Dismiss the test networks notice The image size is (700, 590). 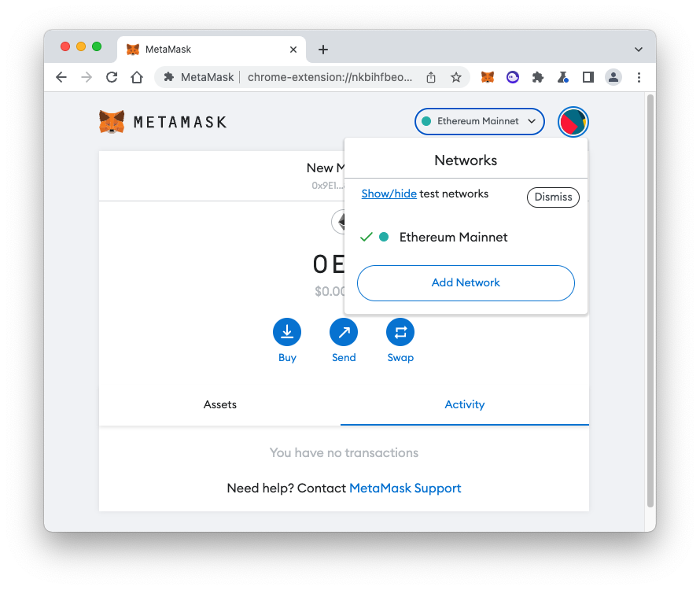point(553,197)
